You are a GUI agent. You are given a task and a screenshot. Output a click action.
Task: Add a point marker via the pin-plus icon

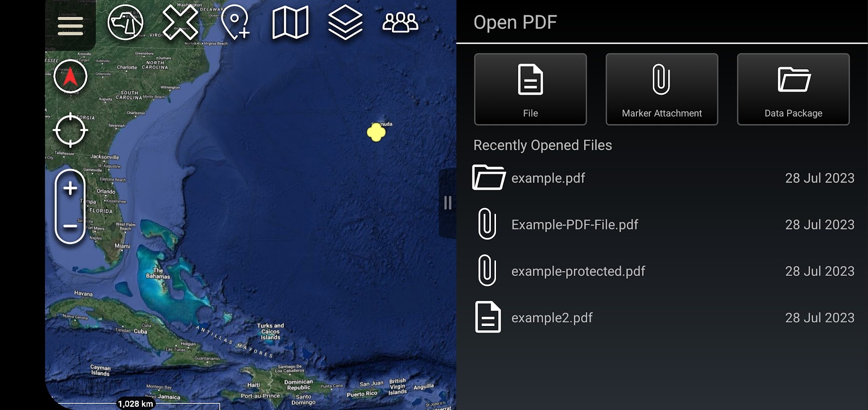click(235, 23)
